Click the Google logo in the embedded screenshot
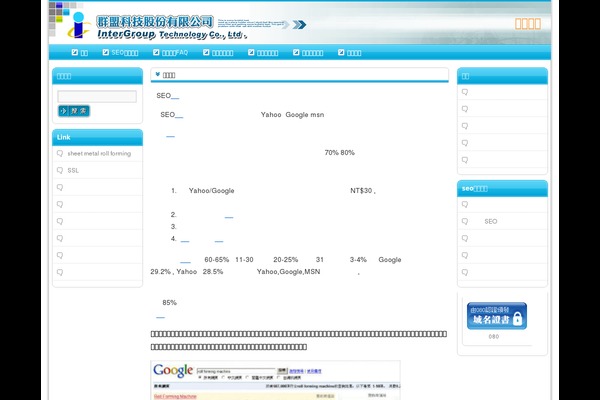This screenshot has width=600, height=400. (x=173, y=370)
